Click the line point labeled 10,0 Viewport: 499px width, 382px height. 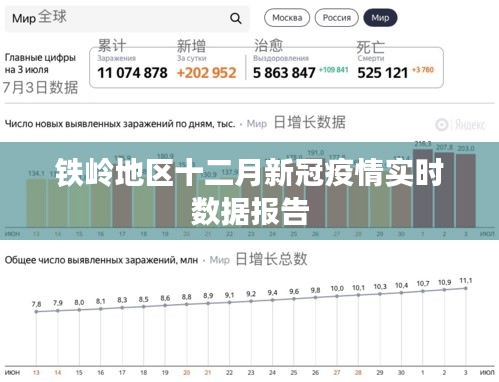[337, 296]
